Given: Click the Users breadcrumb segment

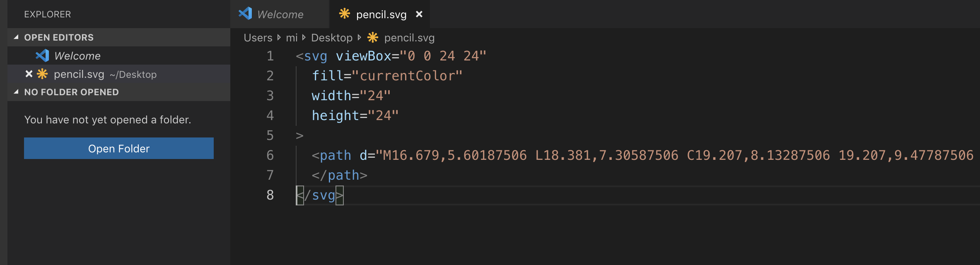Looking at the screenshot, I should tap(258, 38).
